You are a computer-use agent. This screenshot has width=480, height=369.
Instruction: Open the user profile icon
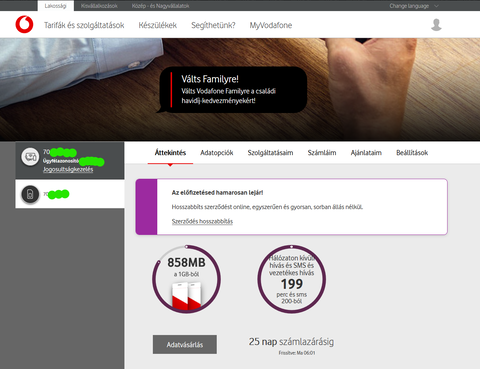[436, 25]
